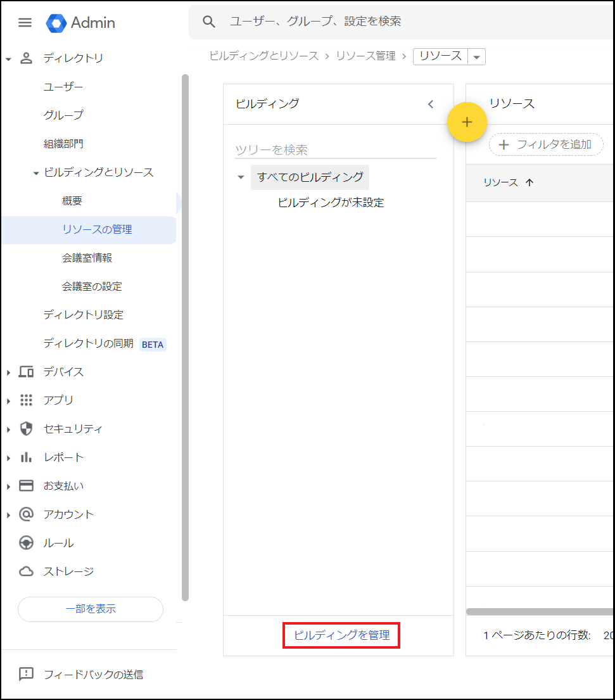Click the Google Admin logo

[x=56, y=23]
